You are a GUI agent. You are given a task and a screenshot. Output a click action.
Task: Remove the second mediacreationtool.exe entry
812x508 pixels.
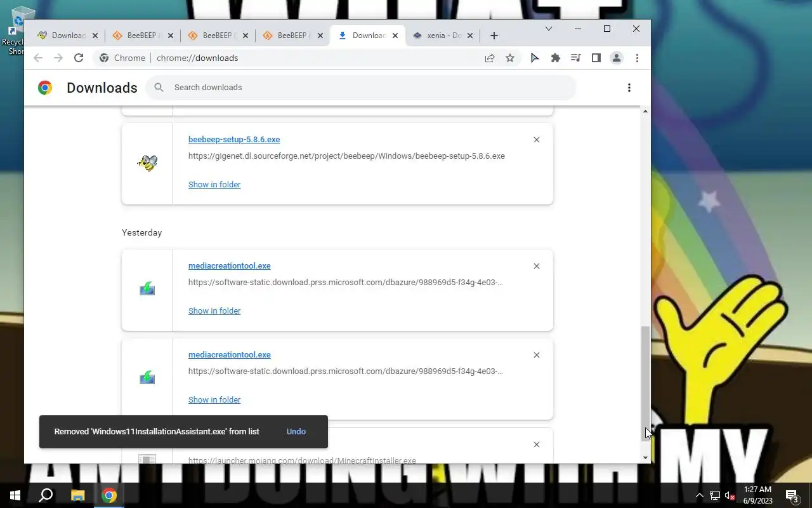pyautogui.click(x=537, y=355)
